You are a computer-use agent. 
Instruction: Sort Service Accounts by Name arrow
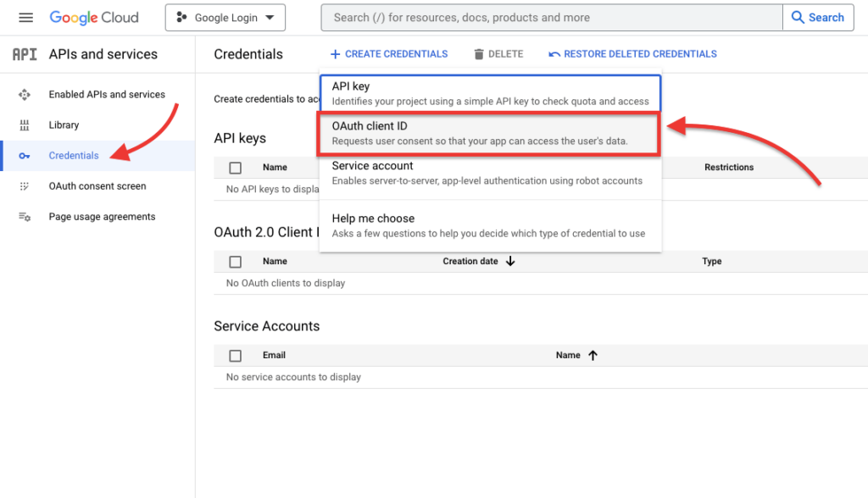point(593,355)
